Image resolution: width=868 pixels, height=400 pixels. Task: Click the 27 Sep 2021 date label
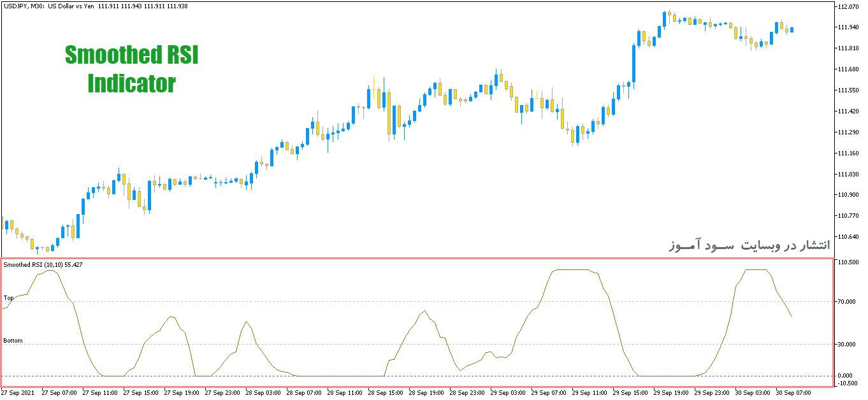[x=17, y=393]
